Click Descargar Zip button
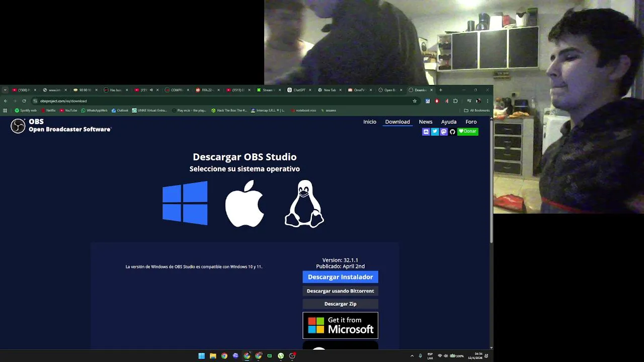644x362 pixels. (340, 304)
